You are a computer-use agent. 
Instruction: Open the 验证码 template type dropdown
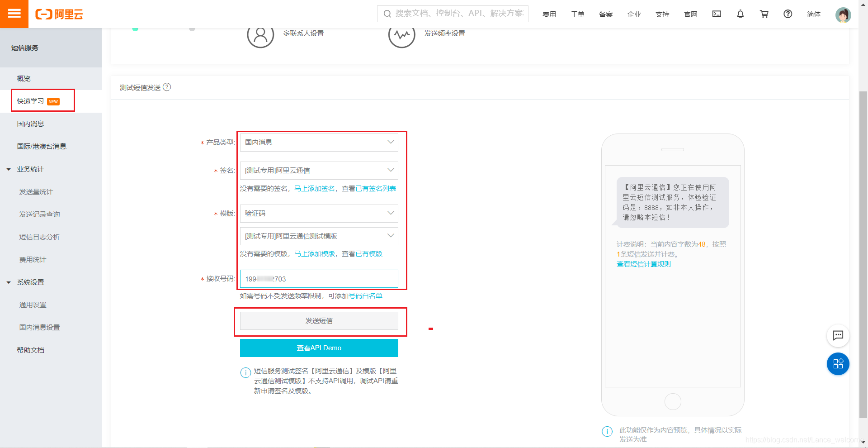tap(319, 213)
